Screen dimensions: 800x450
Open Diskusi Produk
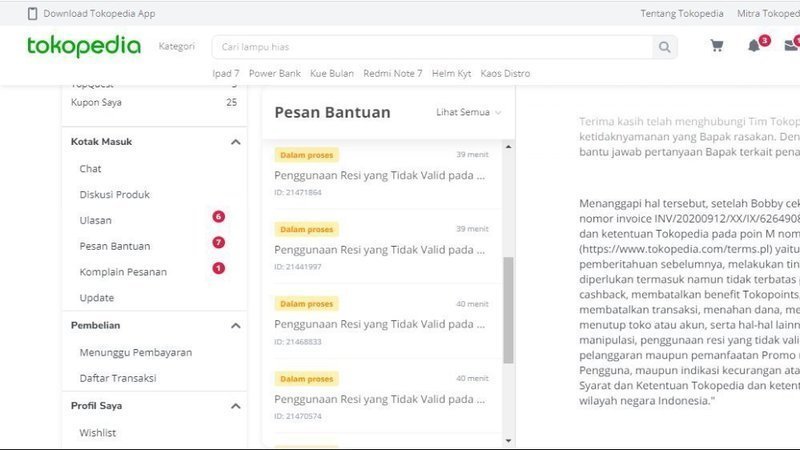[115, 194]
